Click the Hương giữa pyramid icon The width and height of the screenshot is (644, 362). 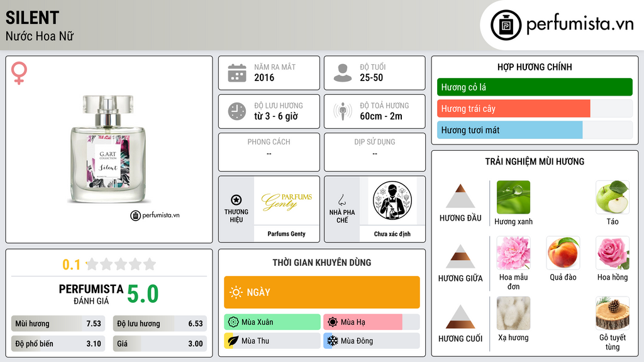point(460,256)
